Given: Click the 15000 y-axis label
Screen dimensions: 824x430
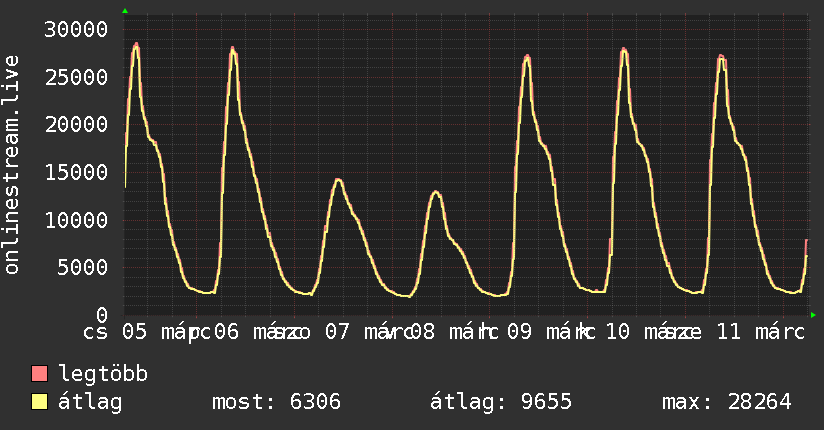Looking at the screenshot, I should pyautogui.click(x=76, y=172).
